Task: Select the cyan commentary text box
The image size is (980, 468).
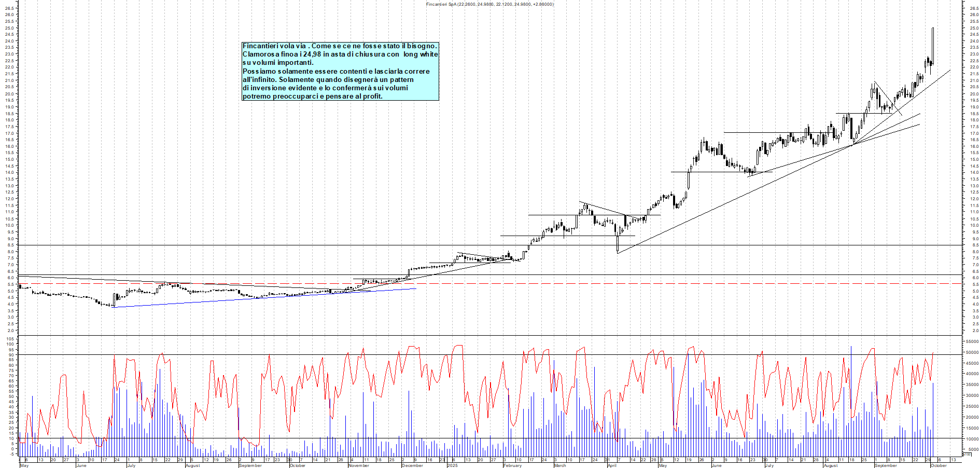Action: 340,71
